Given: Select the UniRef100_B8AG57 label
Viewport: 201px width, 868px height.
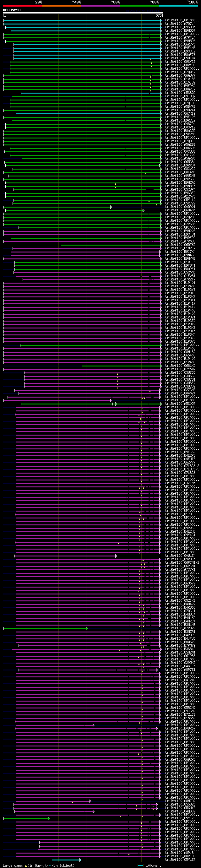Looking at the screenshot, I should 180,131.
